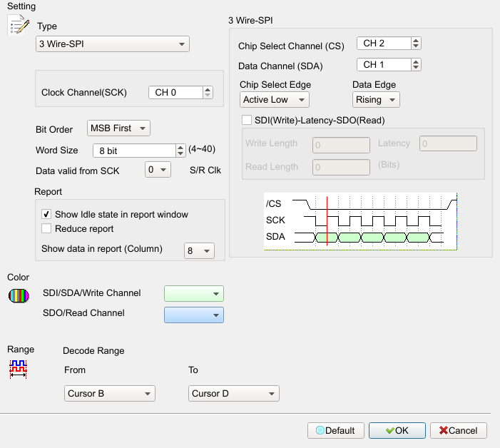This screenshot has width=500, height=448.
Task: Increase Clock Channel SCK stepper up arrow
Action: 208,90
